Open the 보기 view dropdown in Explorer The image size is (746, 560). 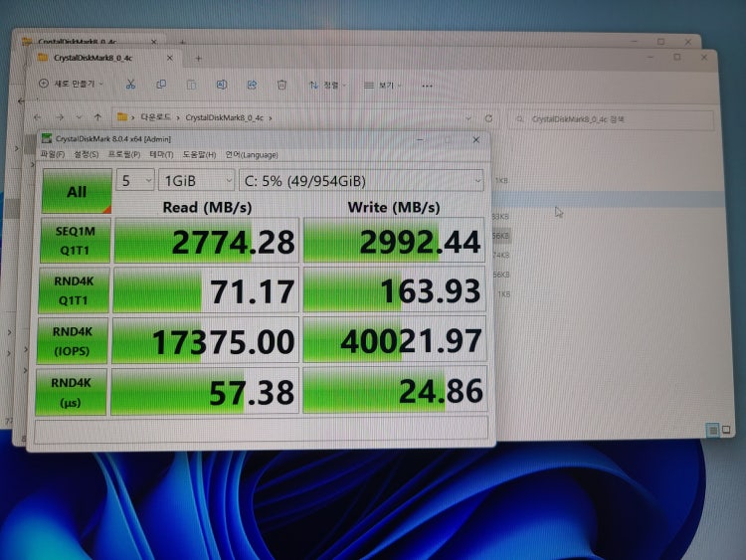coord(383,86)
